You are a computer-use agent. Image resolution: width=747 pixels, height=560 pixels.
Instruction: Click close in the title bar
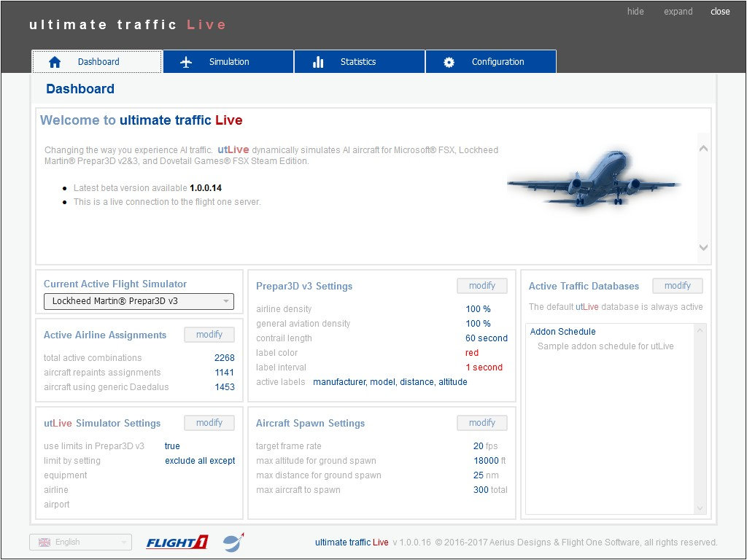point(720,12)
